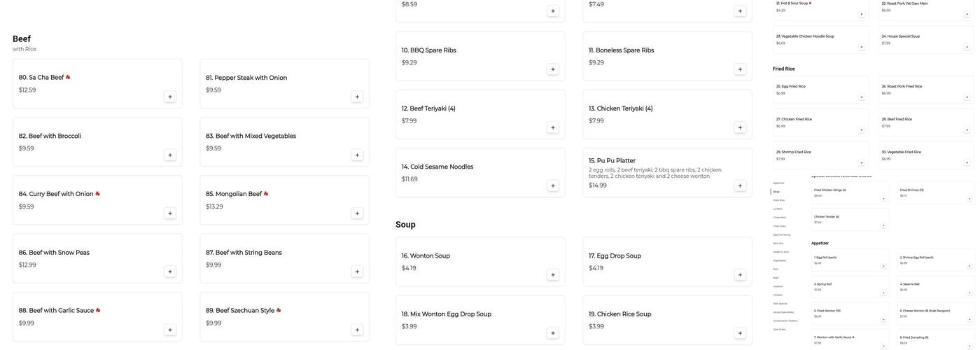This screenshot has width=980, height=350.
Task: Add 19. Chicken Rice Soup to order
Action: [x=740, y=333]
